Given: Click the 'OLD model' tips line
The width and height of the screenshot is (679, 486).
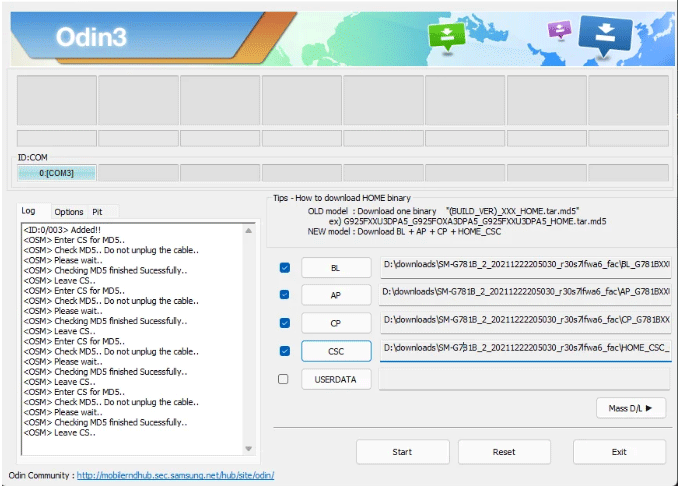Looking at the screenshot, I should [443, 211].
